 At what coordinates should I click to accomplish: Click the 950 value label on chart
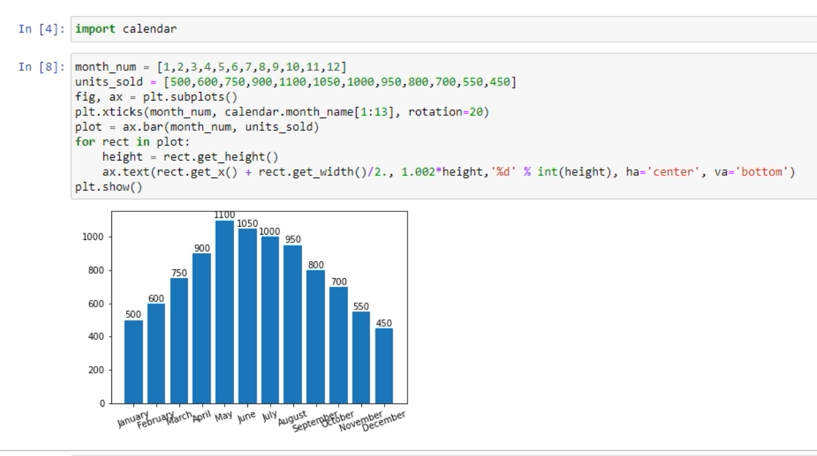(x=292, y=240)
